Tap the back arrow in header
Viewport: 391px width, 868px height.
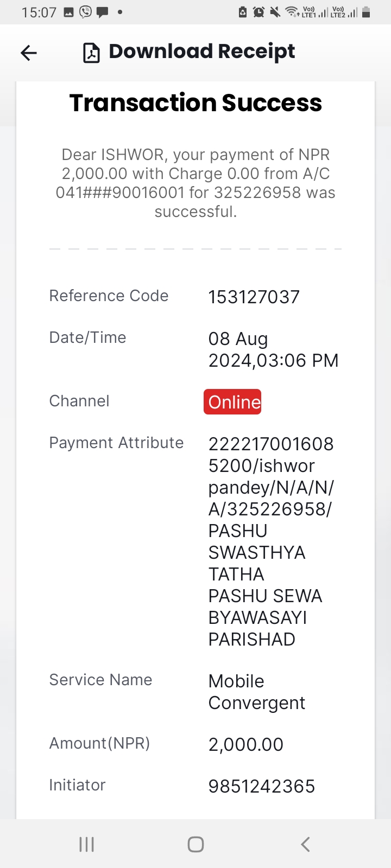point(28,53)
